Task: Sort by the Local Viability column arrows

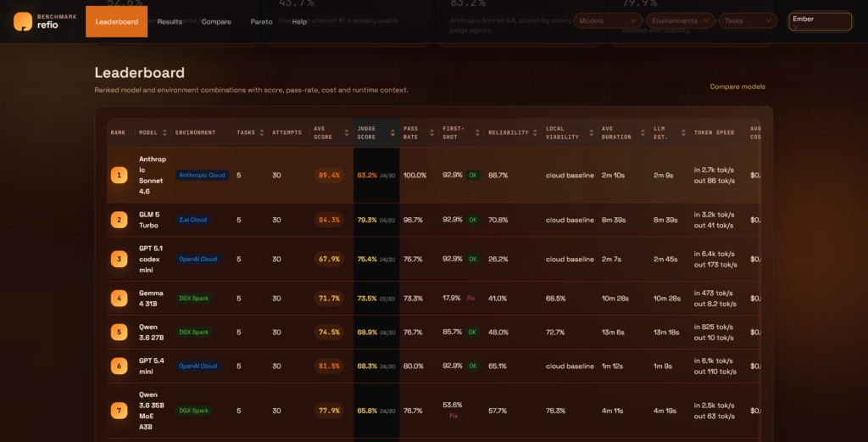Action: click(x=591, y=132)
